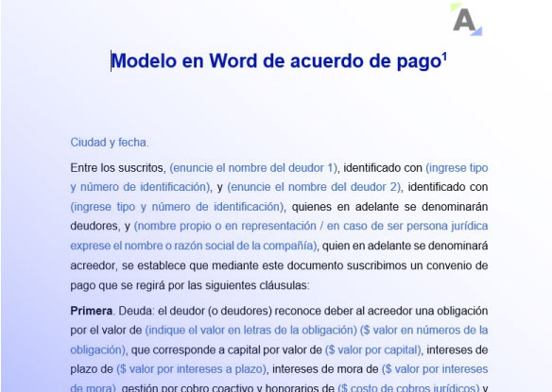Click '(ingrese tipo y número de identificación)' after deudor 2
The width and height of the screenshot is (552, 392).
(177, 207)
